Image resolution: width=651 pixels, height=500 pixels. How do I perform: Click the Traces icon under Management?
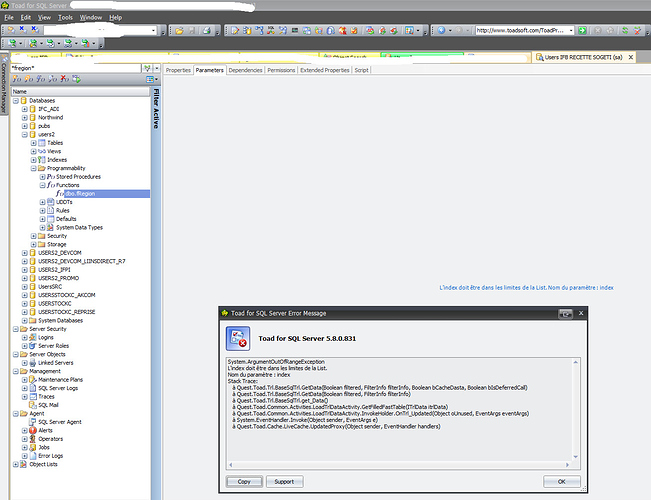(x=33, y=397)
